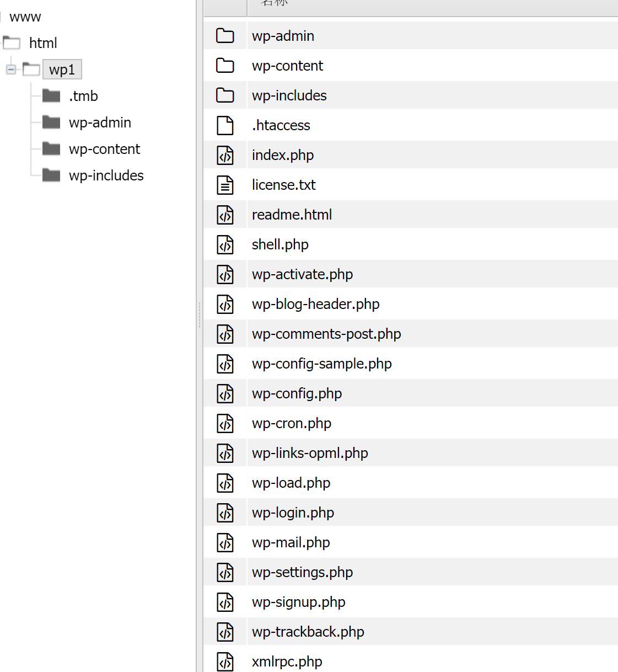
Task: Click the panel splitter handle between tree and list
Action: click(x=200, y=315)
